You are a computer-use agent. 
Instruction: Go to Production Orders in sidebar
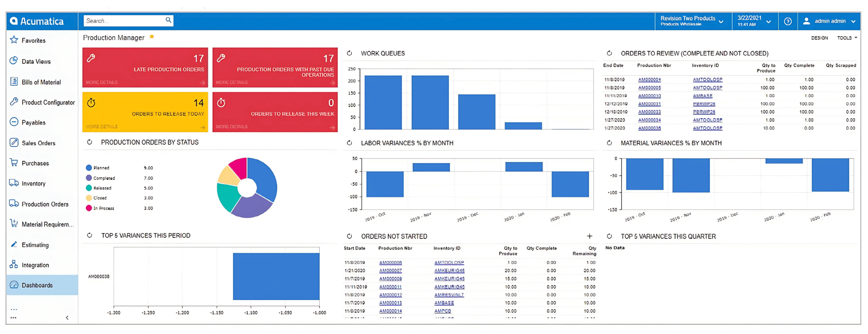[x=45, y=204]
